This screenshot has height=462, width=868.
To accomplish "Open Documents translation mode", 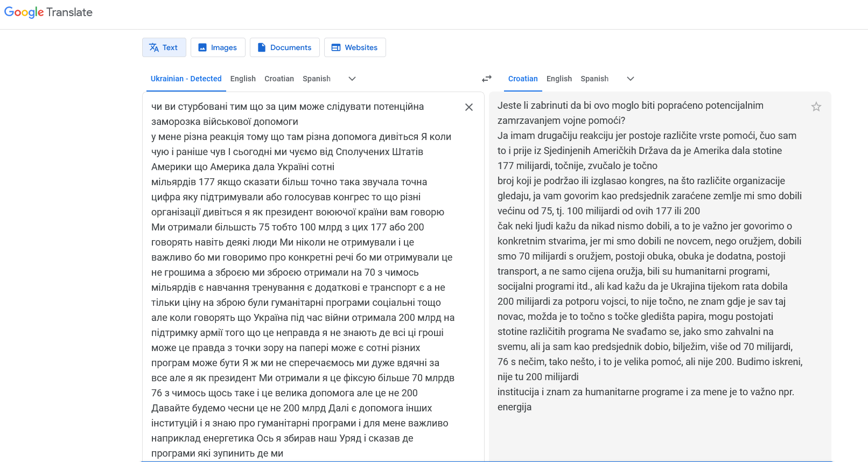I will point(284,47).
